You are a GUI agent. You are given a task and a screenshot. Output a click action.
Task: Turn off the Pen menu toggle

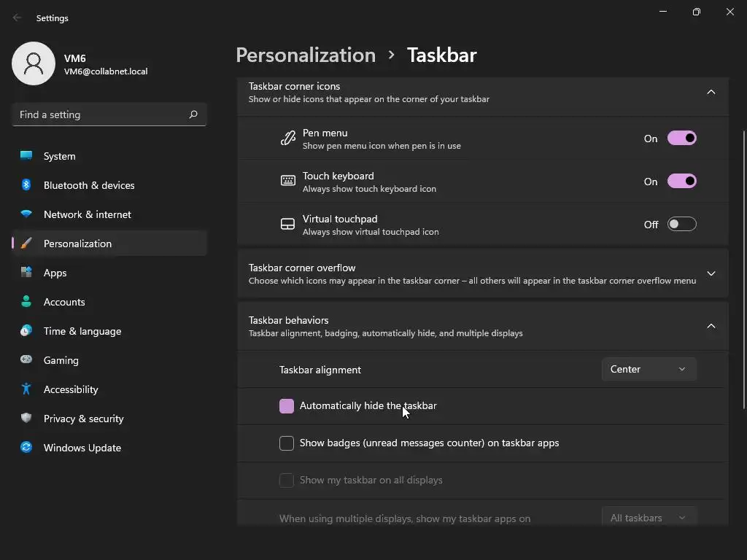[x=681, y=139]
